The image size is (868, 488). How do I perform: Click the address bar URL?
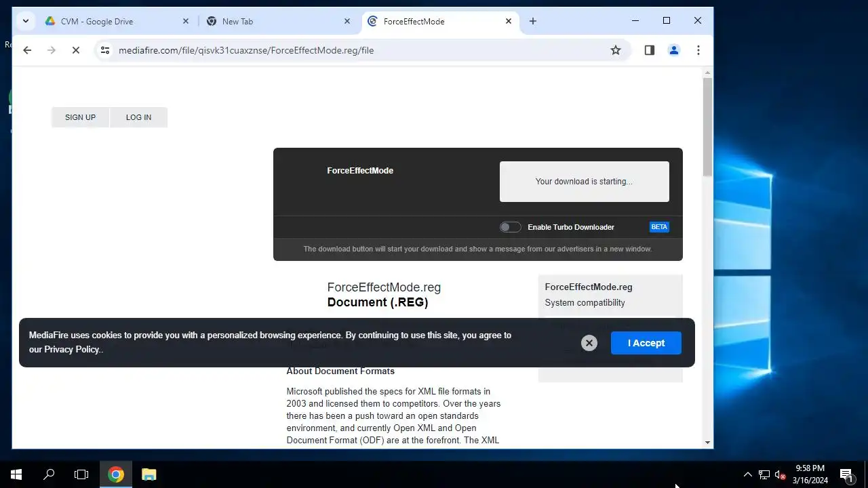point(246,50)
